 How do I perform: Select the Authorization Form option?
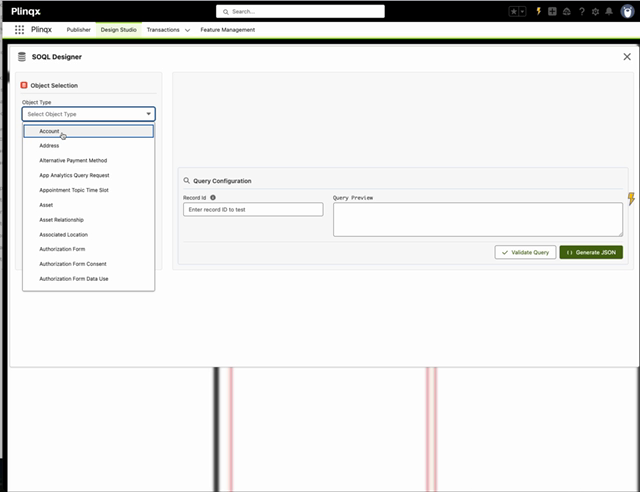89,249
